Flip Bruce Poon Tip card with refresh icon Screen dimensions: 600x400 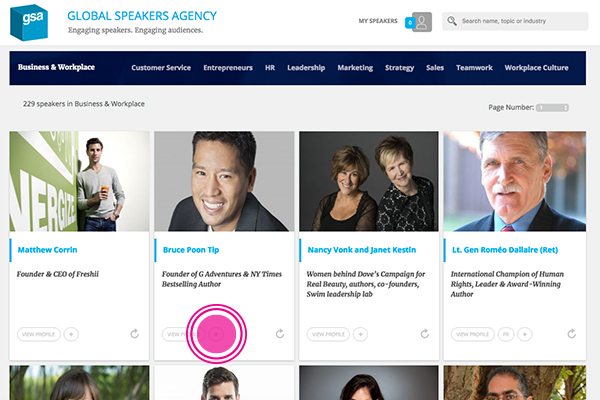coord(280,334)
